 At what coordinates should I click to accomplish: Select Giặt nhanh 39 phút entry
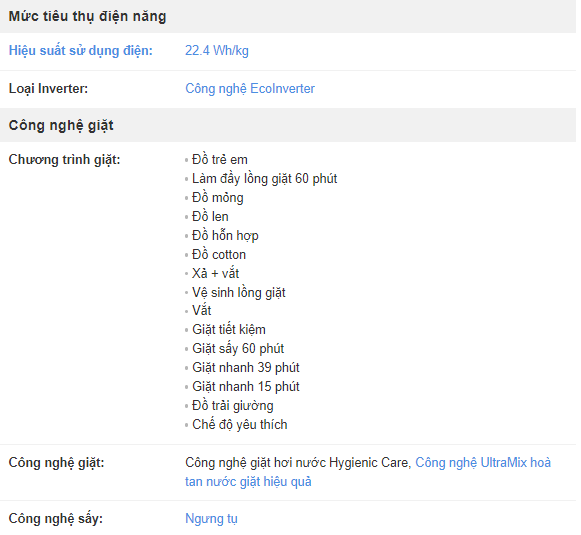coord(246,368)
